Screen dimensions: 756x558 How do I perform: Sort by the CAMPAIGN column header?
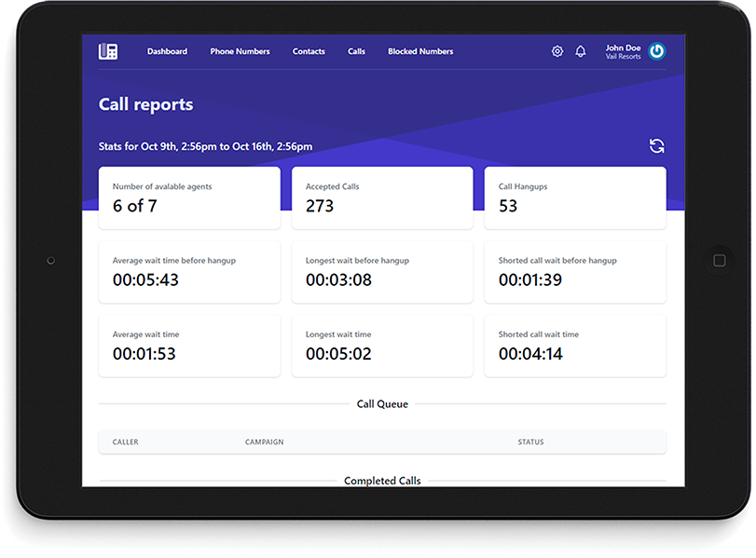click(264, 442)
